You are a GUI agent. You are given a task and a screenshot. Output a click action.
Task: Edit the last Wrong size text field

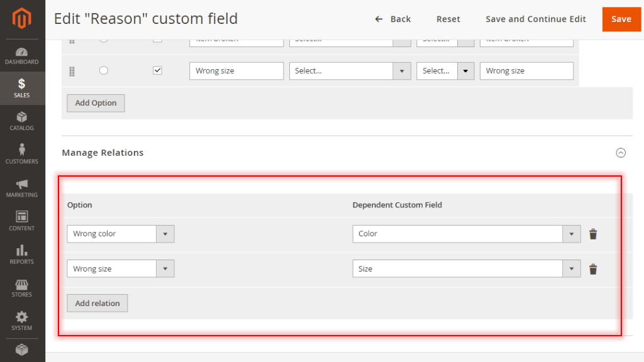click(x=526, y=71)
